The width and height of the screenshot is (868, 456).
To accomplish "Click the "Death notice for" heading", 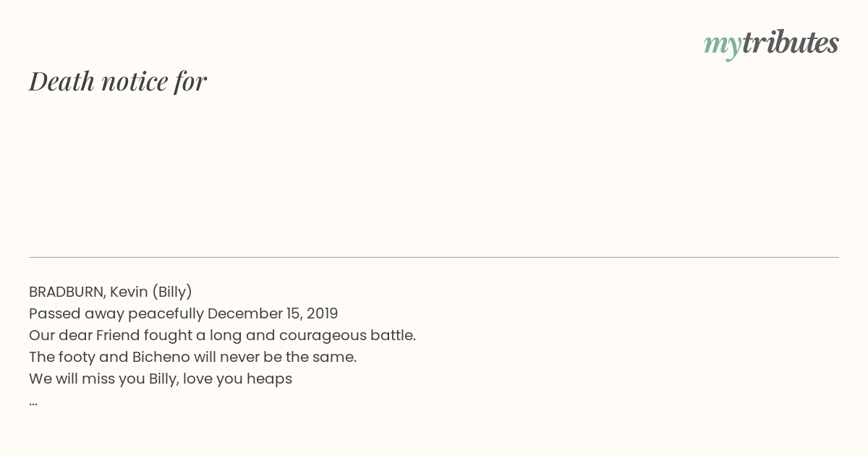I will click(x=118, y=81).
